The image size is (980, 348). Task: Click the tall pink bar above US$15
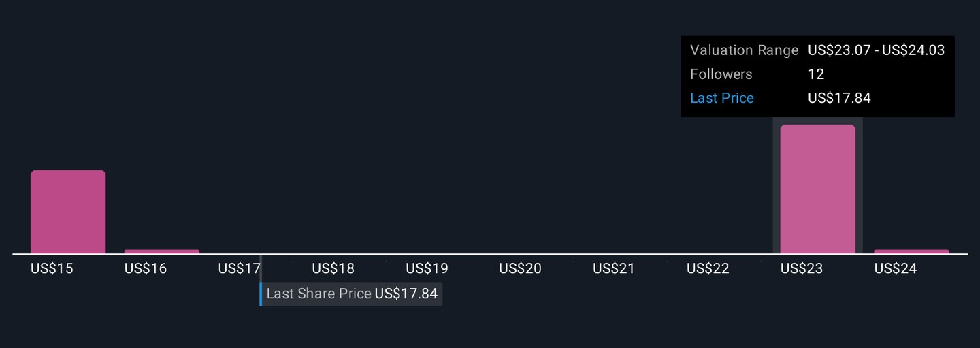(x=68, y=212)
